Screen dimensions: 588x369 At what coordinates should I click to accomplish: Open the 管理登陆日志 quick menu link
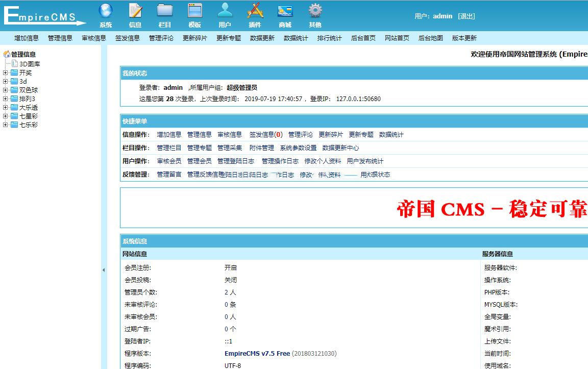(236, 161)
